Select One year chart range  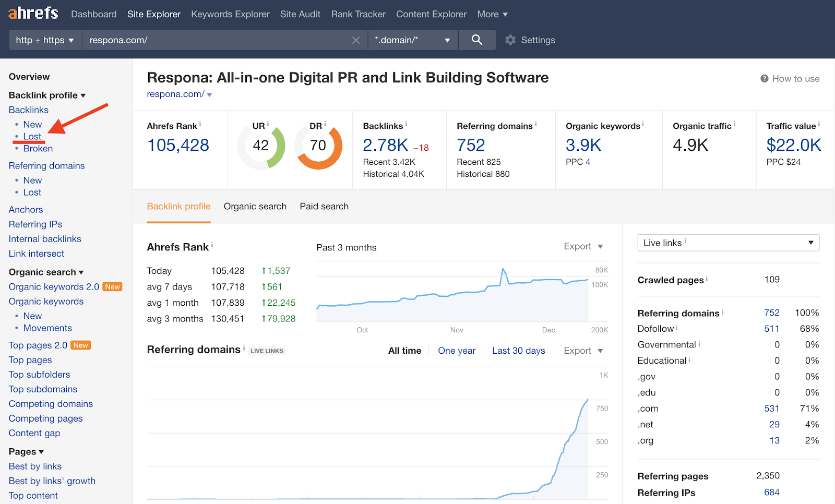[x=457, y=351]
